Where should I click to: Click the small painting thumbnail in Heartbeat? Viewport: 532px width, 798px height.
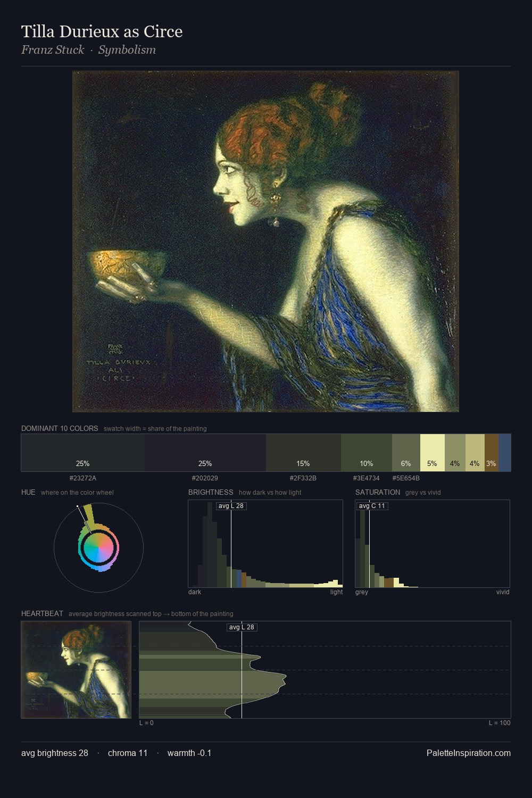click(x=76, y=670)
